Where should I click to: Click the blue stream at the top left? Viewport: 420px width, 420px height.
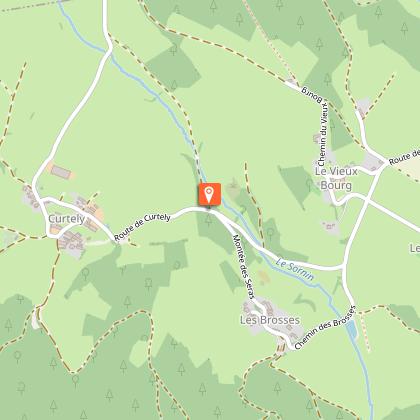[77, 32]
